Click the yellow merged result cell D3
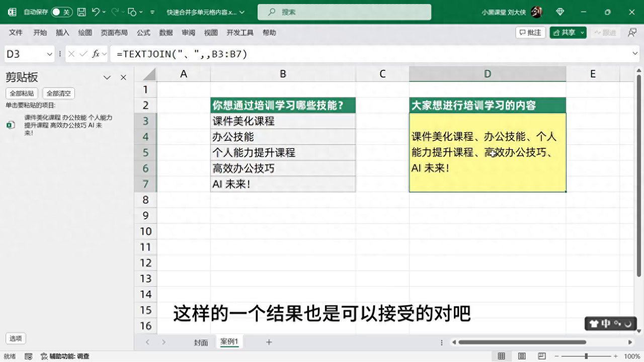 point(487,152)
